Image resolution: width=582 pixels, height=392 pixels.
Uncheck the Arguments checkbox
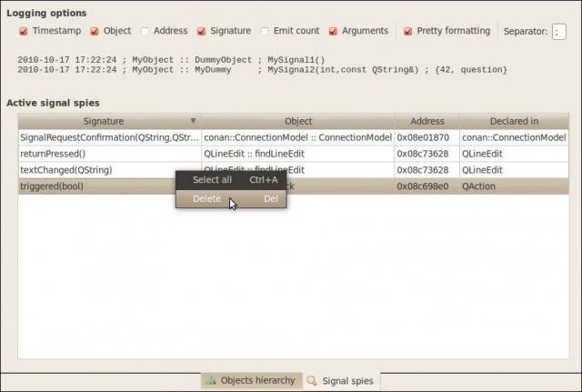333,31
